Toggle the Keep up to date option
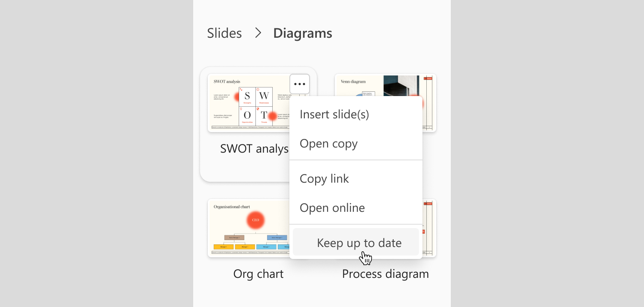Image resolution: width=644 pixels, height=307 pixels. [x=356, y=242]
